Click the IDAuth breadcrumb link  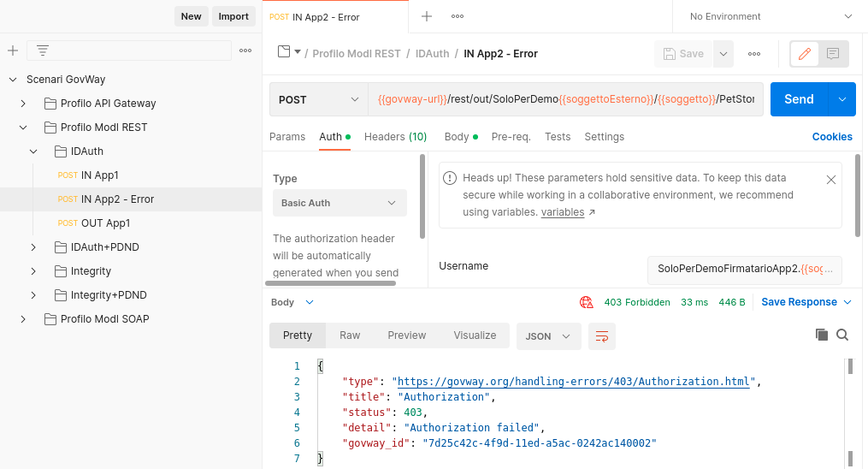point(433,54)
